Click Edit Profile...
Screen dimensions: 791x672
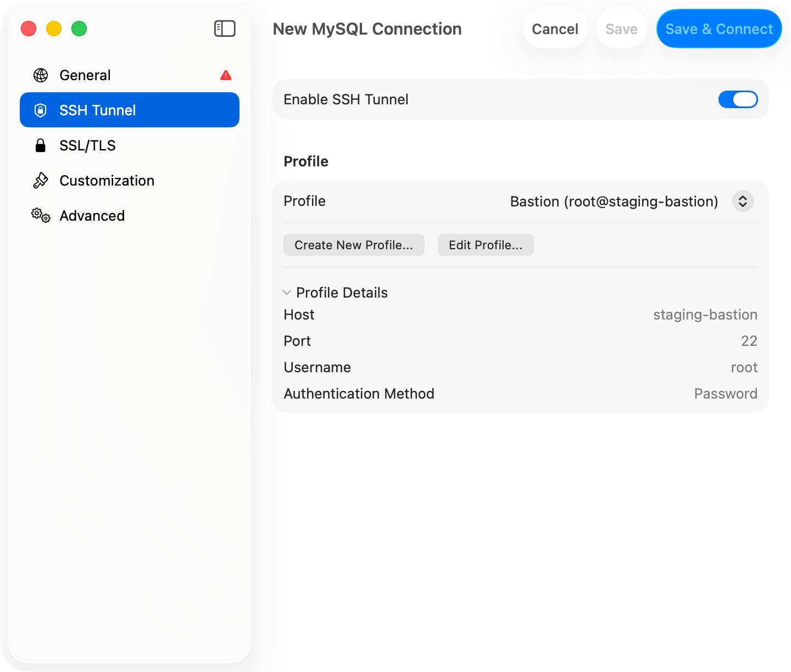coord(486,245)
